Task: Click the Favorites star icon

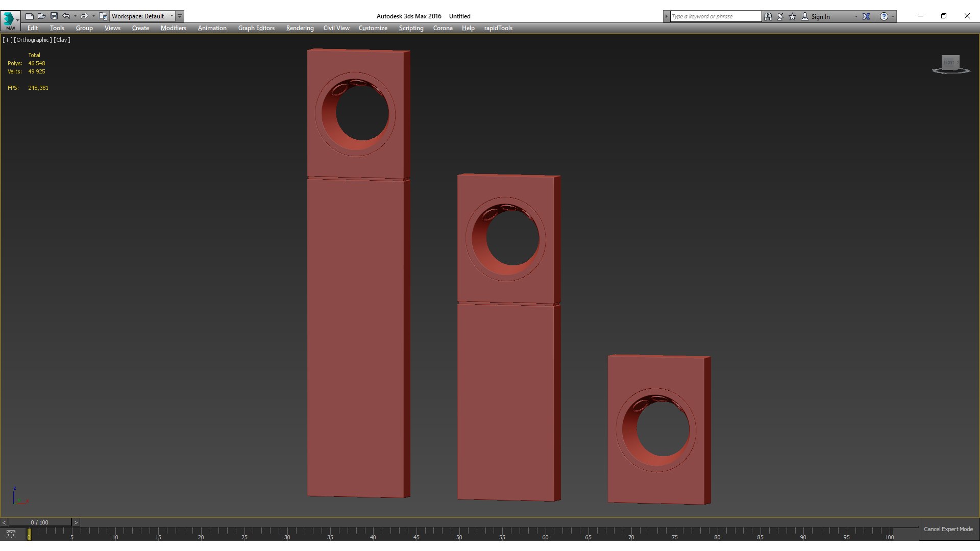Action: tap(793, 16)
